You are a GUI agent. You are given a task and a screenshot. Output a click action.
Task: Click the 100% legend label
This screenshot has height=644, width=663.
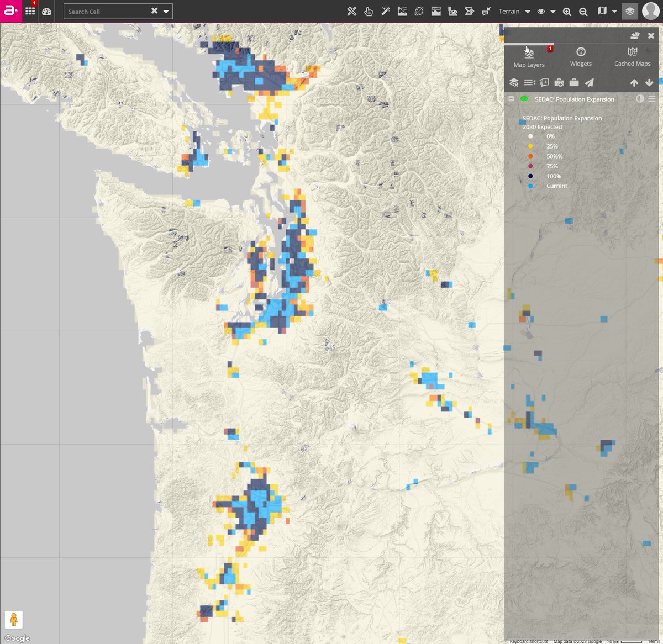coord(554,176)
